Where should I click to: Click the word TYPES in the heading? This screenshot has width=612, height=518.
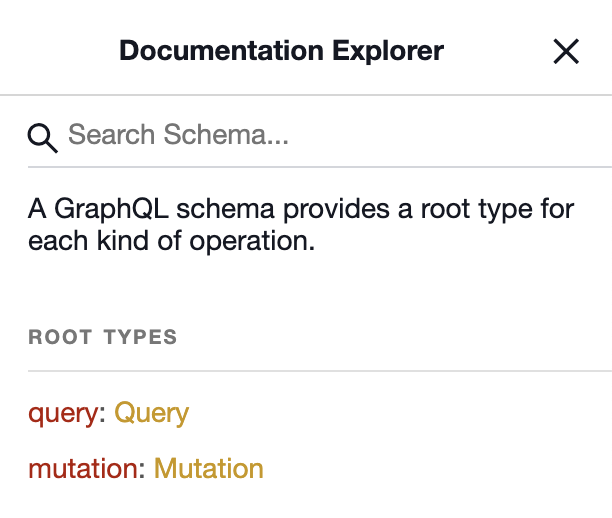141,337
